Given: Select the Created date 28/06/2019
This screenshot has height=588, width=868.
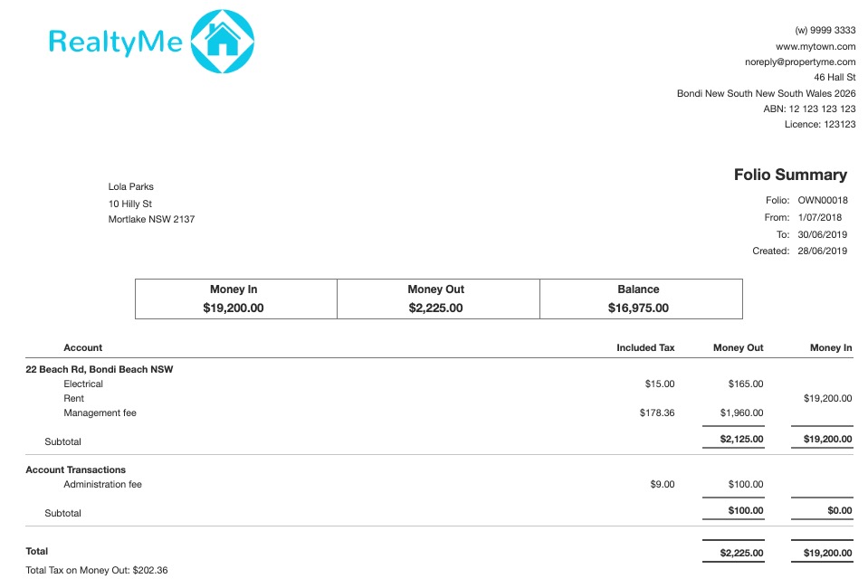Looking at the screenshot, I should [x=822, y=251].
